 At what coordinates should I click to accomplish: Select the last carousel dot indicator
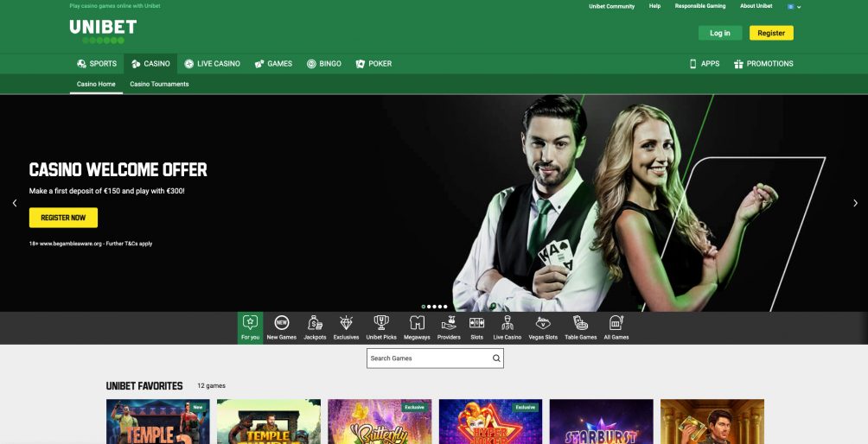[445, 307]
